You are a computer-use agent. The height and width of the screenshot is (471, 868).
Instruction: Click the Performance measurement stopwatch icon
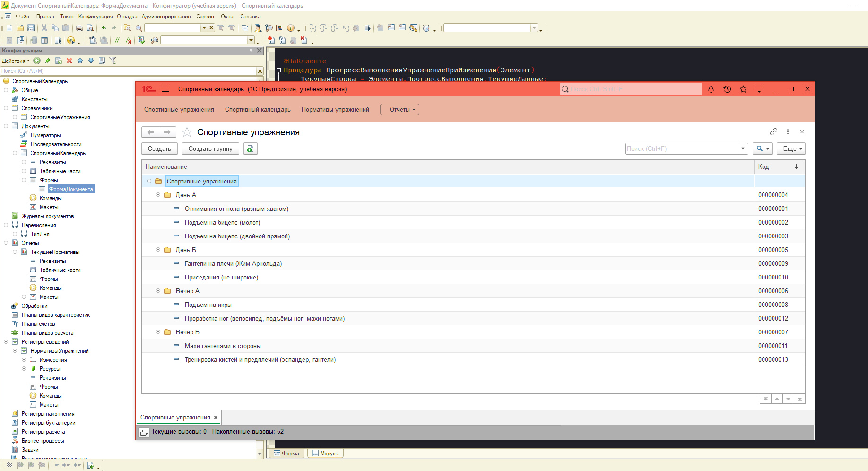coord(426,28)
